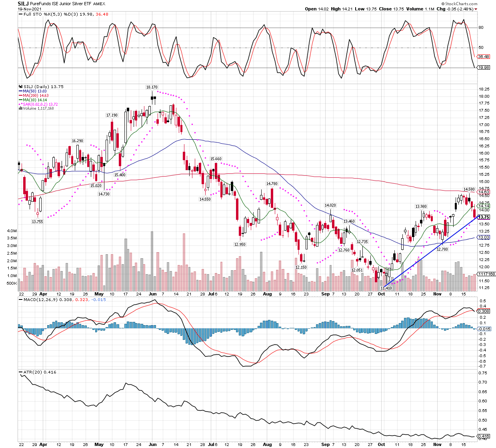Click the chart date 19-Nov-2021
The height and width of the screenshot is (448, 496).
coord(30,9)
